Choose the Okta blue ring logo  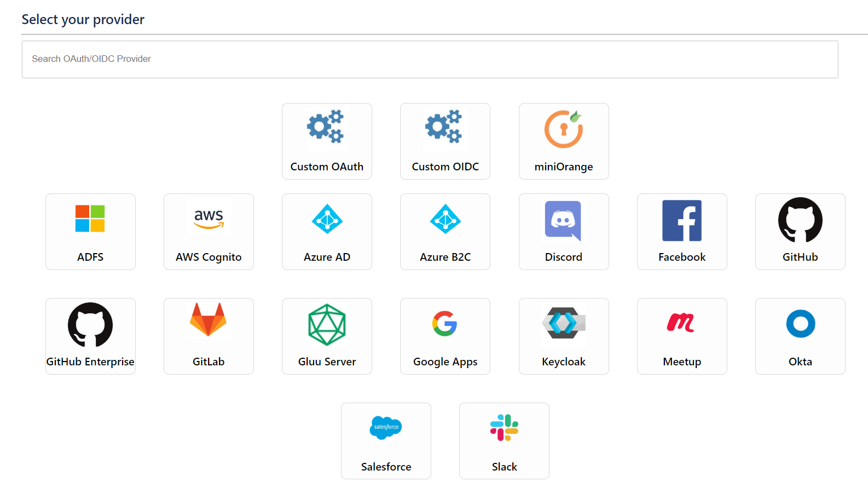pyautogui.click(x=800, y=324)
